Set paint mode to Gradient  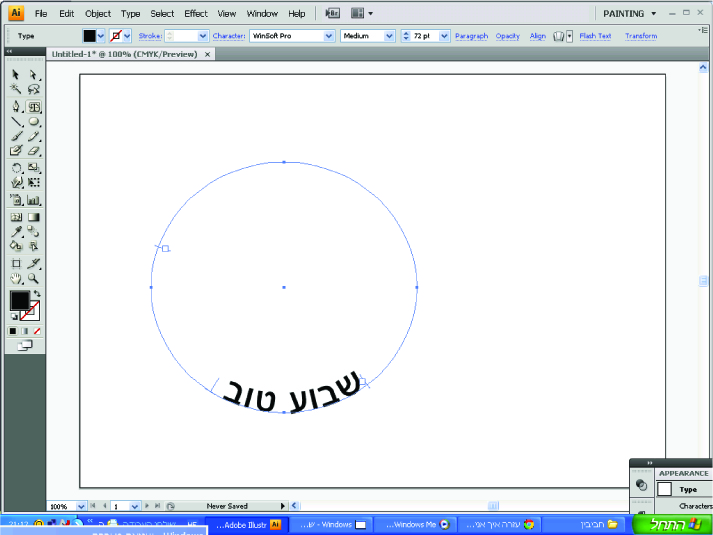coord(25,331)
